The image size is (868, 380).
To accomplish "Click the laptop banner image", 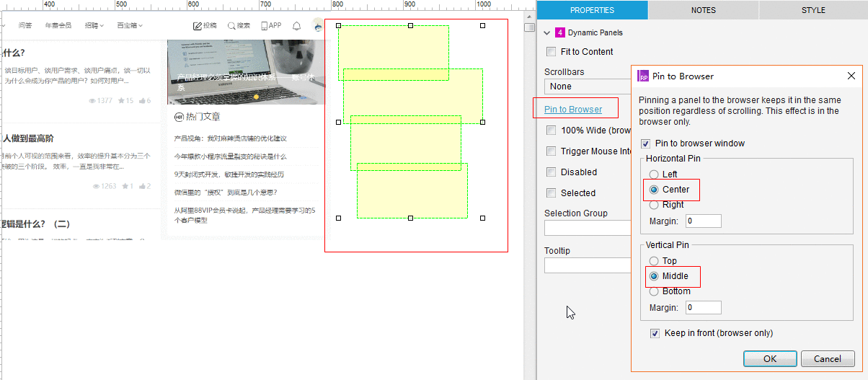I will (246, 72).
